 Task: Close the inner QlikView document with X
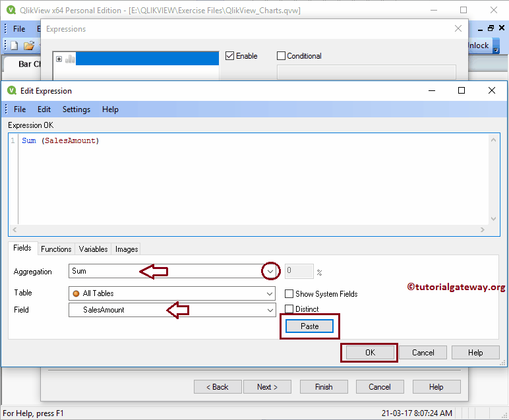click(x=502, y=28)
